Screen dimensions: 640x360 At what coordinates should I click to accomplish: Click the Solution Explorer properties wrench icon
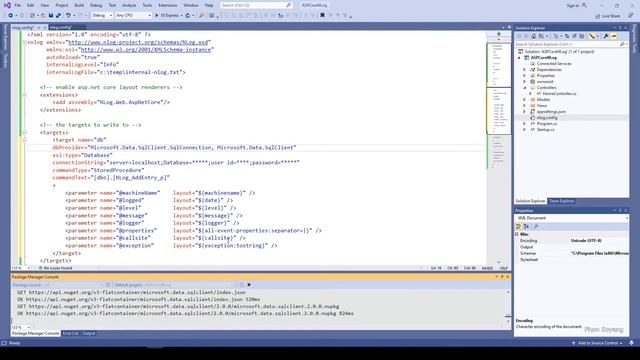(606, 36)
